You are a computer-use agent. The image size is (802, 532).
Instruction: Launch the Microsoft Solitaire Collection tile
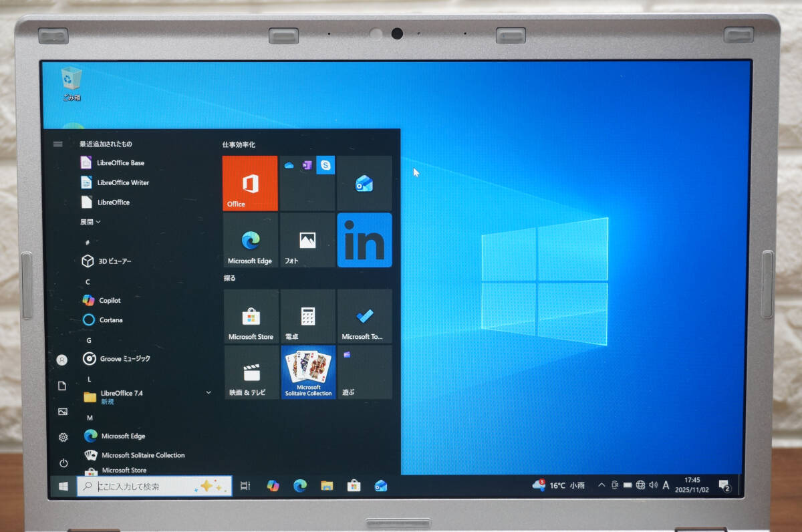pos(308,372)
